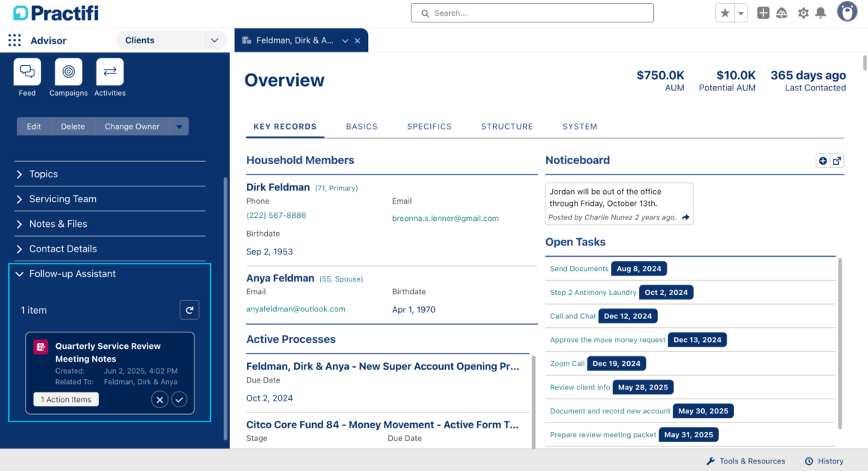
Task: Switch to the Structure tab
Action: point(507,127)
